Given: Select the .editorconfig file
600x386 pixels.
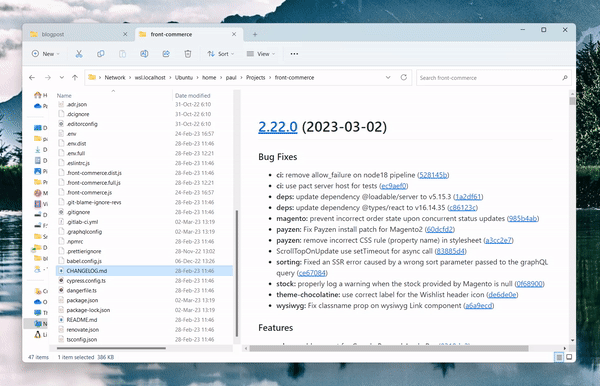Looking at the screenshot, I should coord(144,124).
